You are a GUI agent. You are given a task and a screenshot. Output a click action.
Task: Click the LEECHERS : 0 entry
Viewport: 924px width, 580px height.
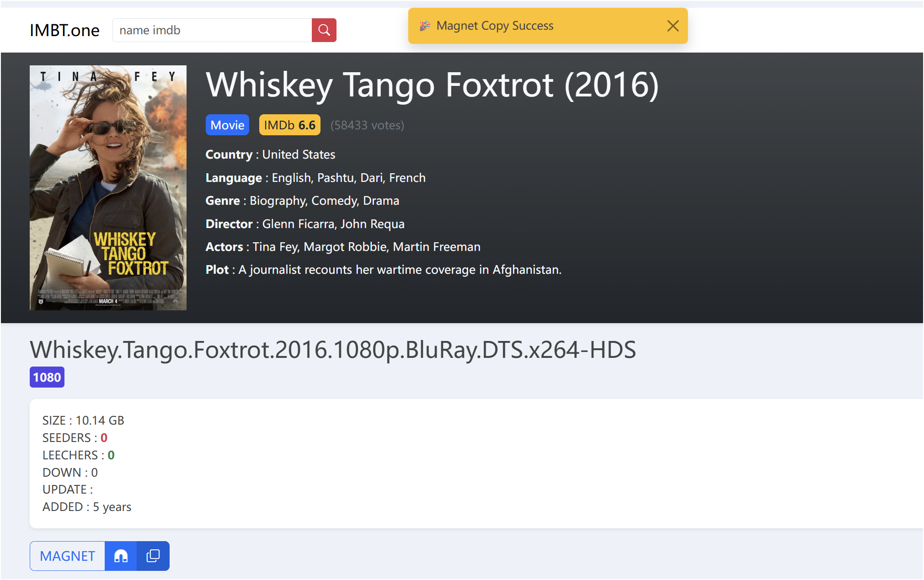click(79, 455)
